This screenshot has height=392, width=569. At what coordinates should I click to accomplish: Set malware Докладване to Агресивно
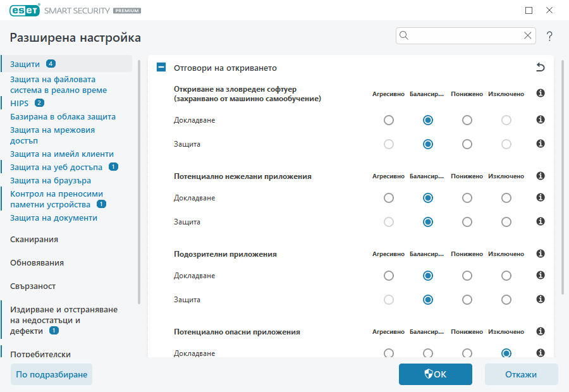pos(388,119)
